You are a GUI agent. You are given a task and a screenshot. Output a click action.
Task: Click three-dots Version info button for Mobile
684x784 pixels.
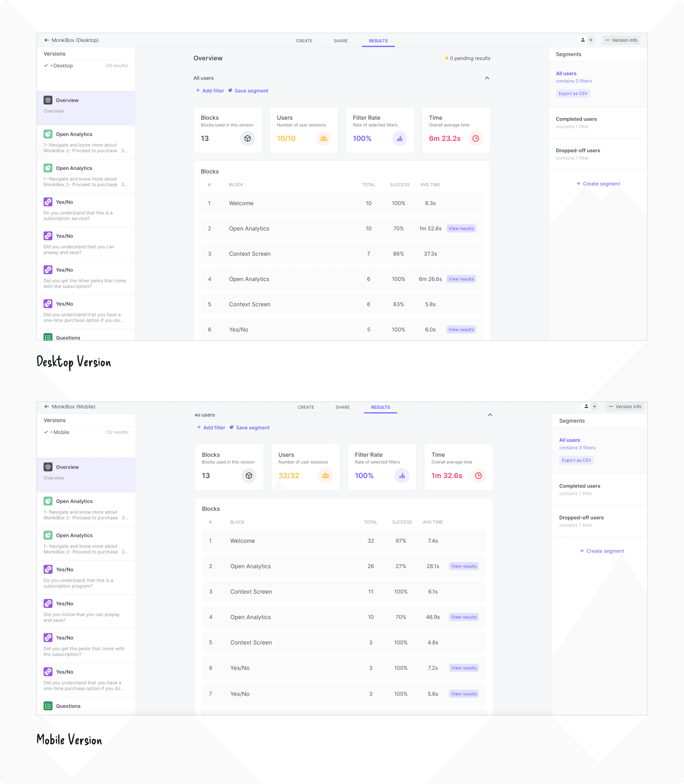click(625, 407)
